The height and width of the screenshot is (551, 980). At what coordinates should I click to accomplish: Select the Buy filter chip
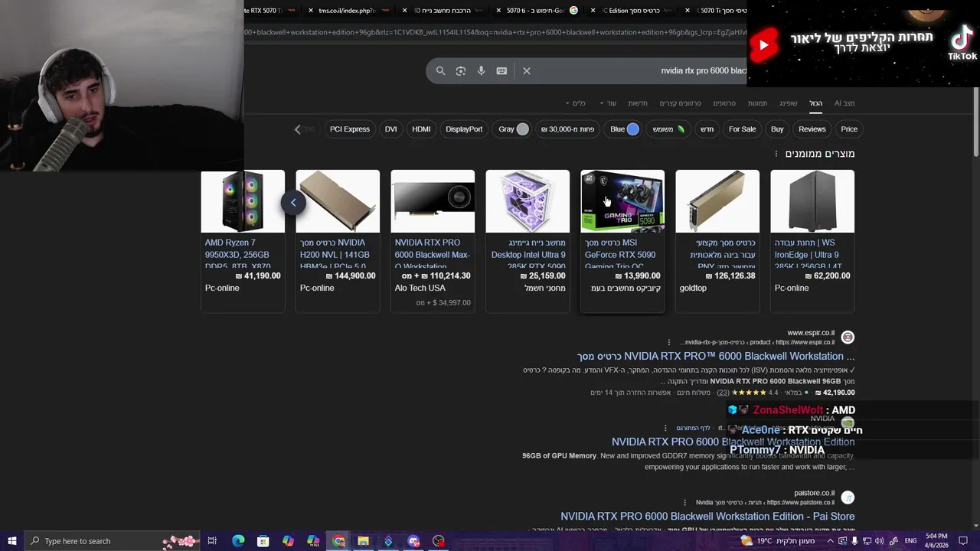[x=777, y=129]
